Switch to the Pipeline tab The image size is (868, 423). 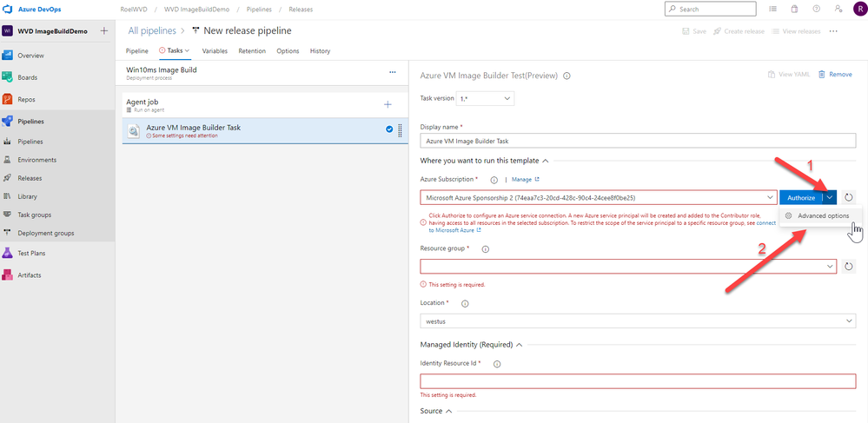[136, 51]
